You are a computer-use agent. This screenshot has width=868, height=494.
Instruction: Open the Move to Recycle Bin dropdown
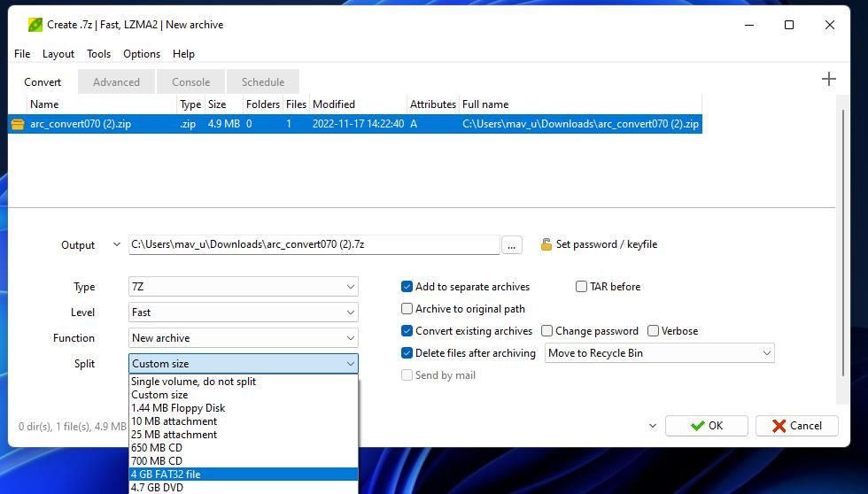click(659, 353)
